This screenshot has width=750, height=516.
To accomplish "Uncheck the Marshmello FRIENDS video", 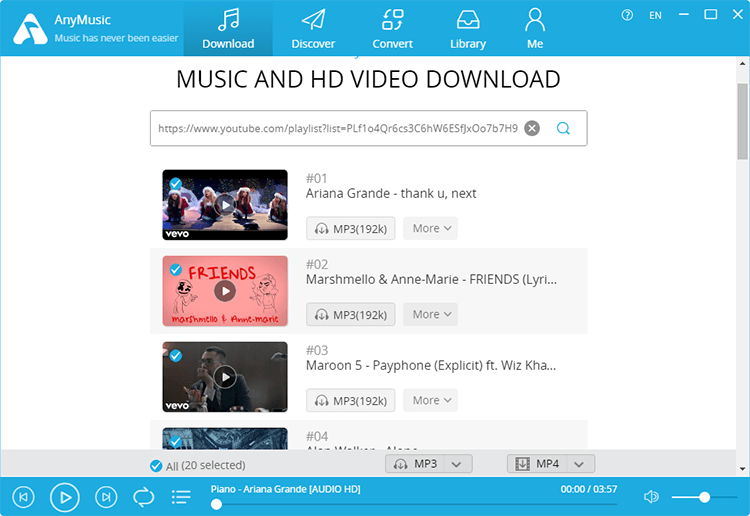I will (x=176, y=270).
